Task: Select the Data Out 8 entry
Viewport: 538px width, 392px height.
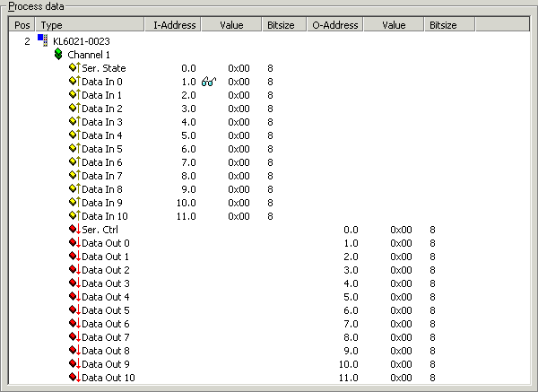Action: [x=106, y=351]
